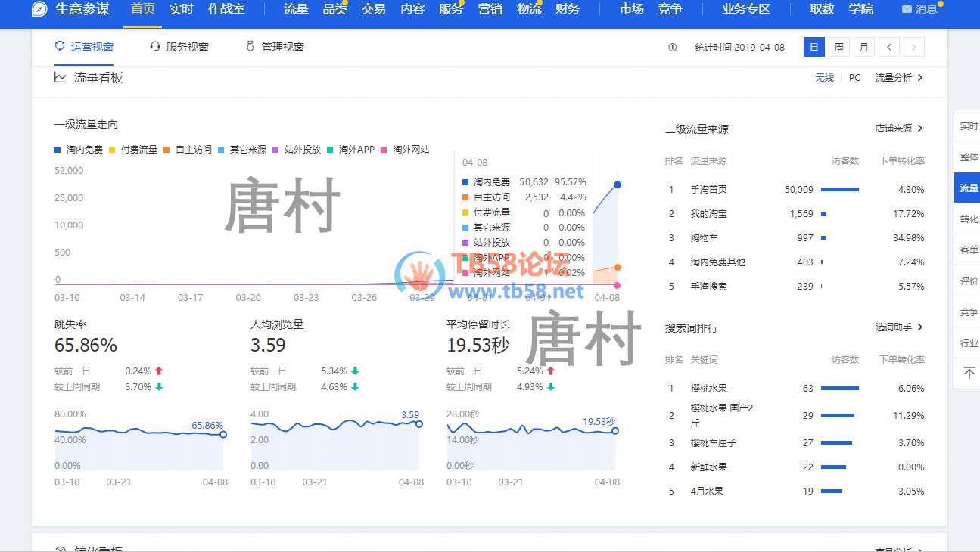Viewport: 980px width, 552px height.
Task: Click the back-to-top arrow icon
Action: coord(969,373)
